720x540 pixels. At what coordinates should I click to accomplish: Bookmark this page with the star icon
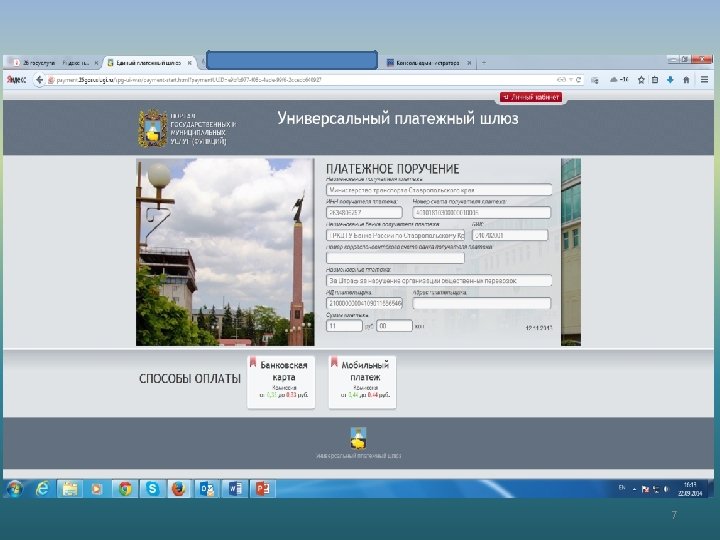pyautogui.click(x=641, y=80)
